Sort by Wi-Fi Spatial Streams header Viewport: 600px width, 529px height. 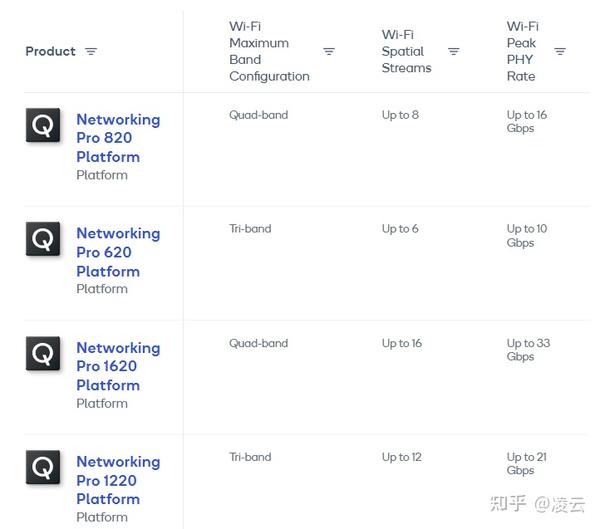406,51
